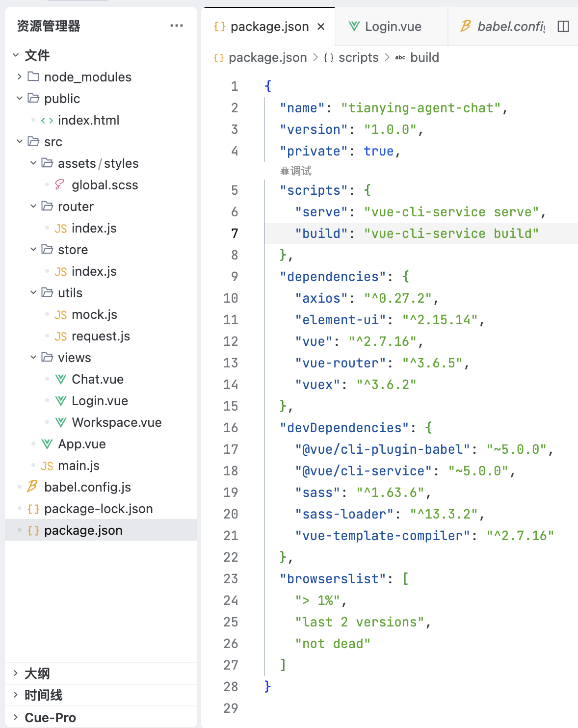This screenshot has height=728, width=578.
Task: Click the Babel icon of babel.config.js
Action: pos(32,487)
